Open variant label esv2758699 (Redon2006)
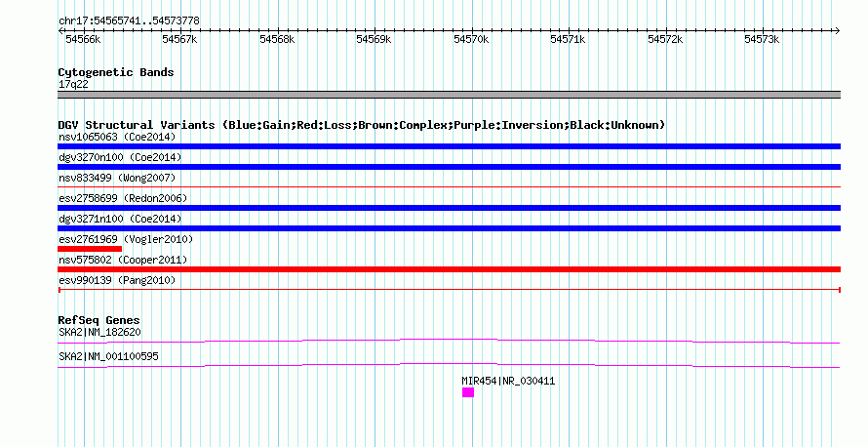The height and width of the screenshot is (447, 868). (123, 198)
